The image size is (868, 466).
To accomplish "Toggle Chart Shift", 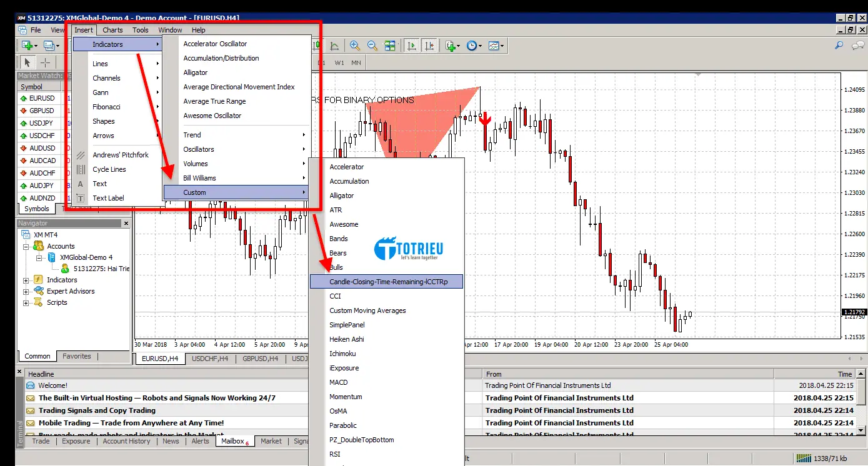I will pos(429,46).
